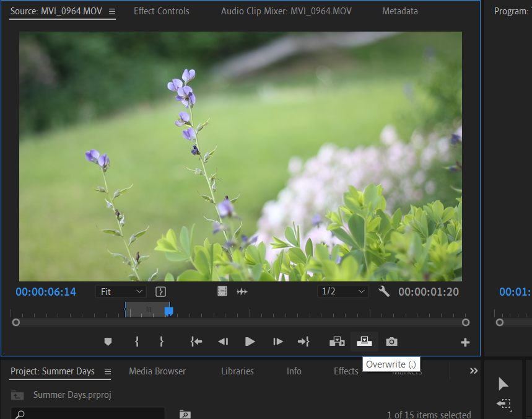
Task: Play the source clip
Action: (250, 342)
